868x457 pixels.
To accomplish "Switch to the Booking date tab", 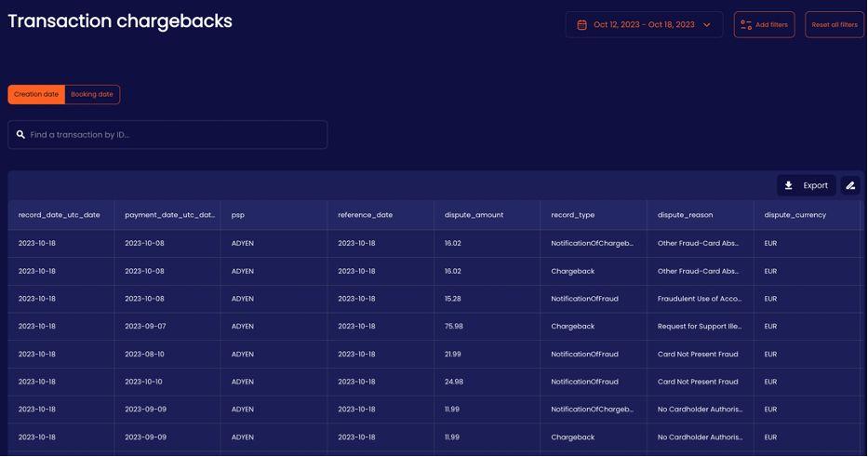I will 92,94.
